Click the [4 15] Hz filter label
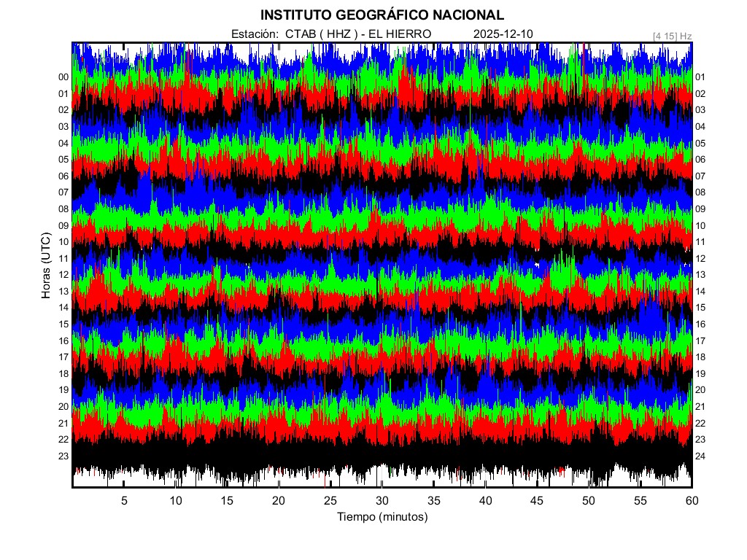This screenshot has height=560, width=747. (672, 35)
